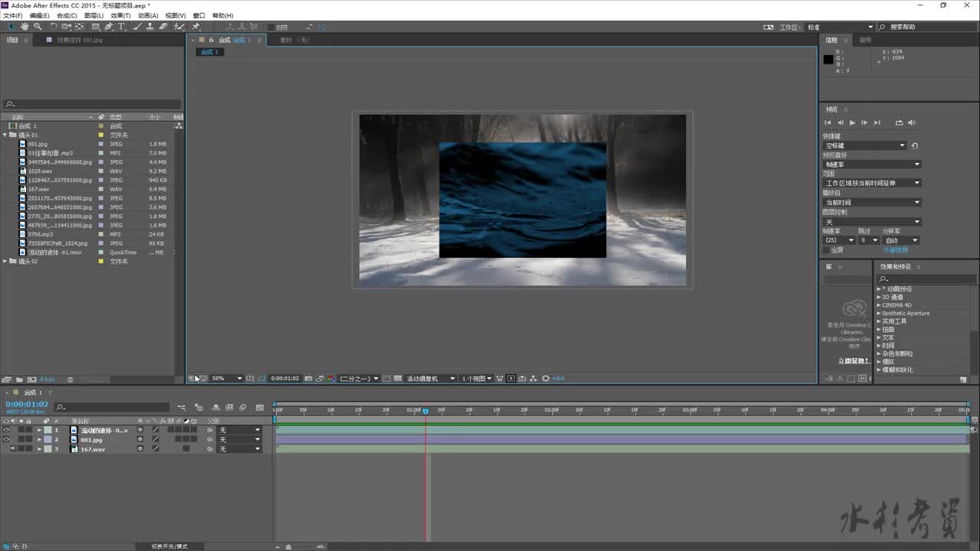The height and width of the screenshot is (551, 980).
Task: Click the 切换开关/模式 button under the timeline
Action: [169, 546]
